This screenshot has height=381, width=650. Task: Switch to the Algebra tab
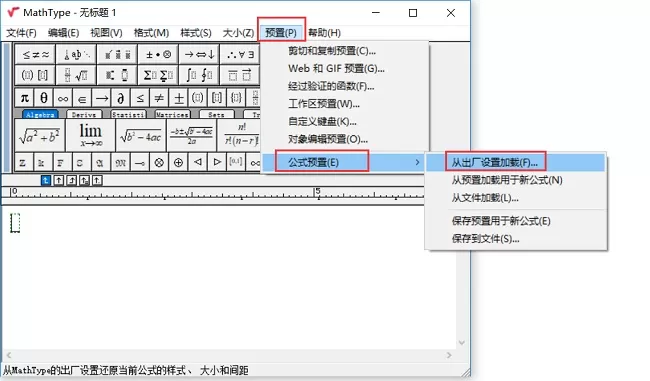40,114
